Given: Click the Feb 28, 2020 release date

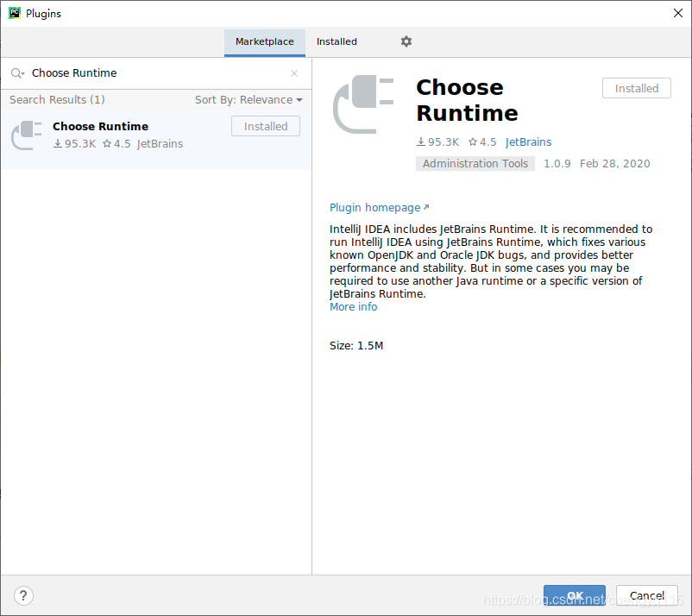Looking at the screenshot, I should [x=614, y=164].
